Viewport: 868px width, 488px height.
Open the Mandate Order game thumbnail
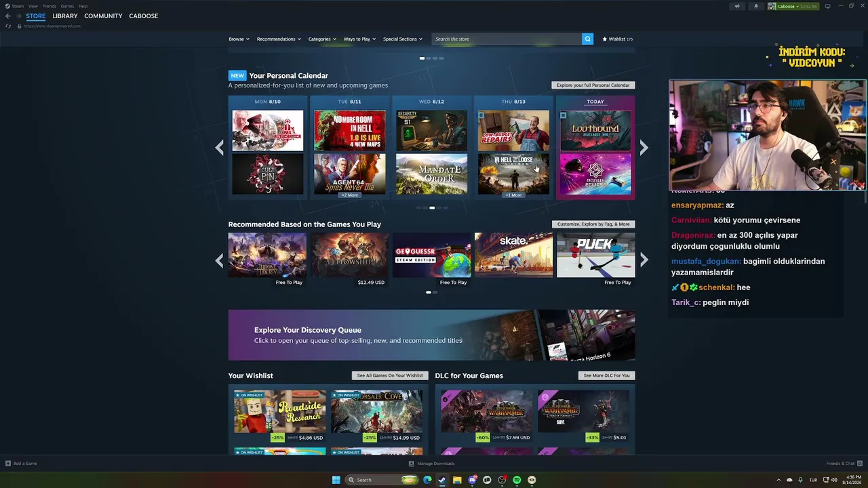point(431,174)
